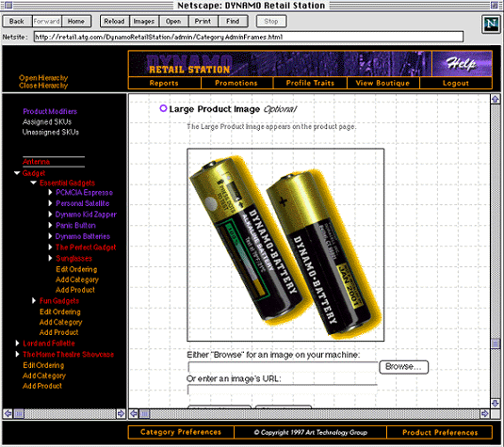Click Add Product under Sunglasses list
Screen dimensions: 504x447
(75, 290)
